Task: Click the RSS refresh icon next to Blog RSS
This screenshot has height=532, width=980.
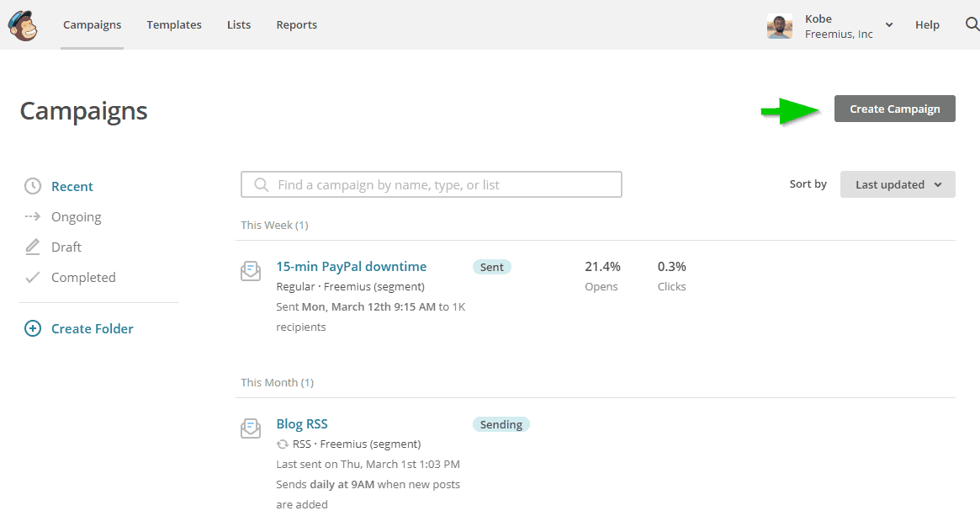Action: pos(282,444)
